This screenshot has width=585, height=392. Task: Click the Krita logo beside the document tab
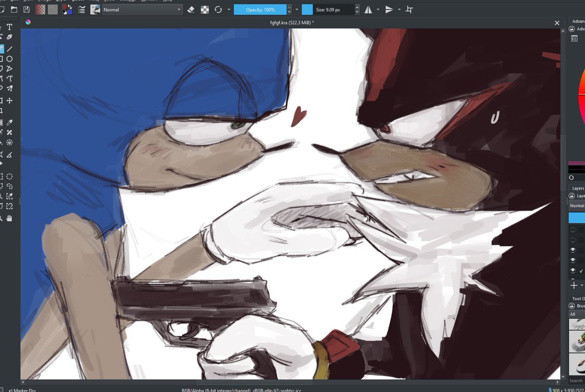28,22
